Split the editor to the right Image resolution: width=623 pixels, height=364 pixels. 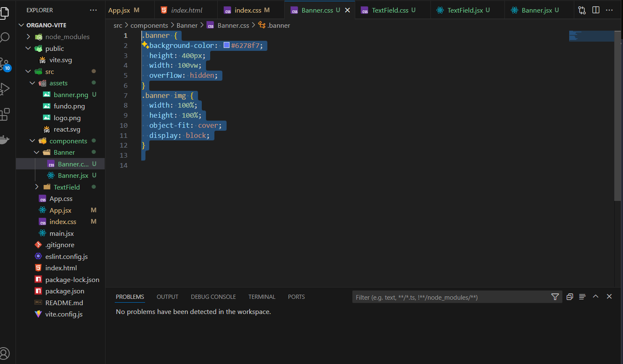coord(596,10)
